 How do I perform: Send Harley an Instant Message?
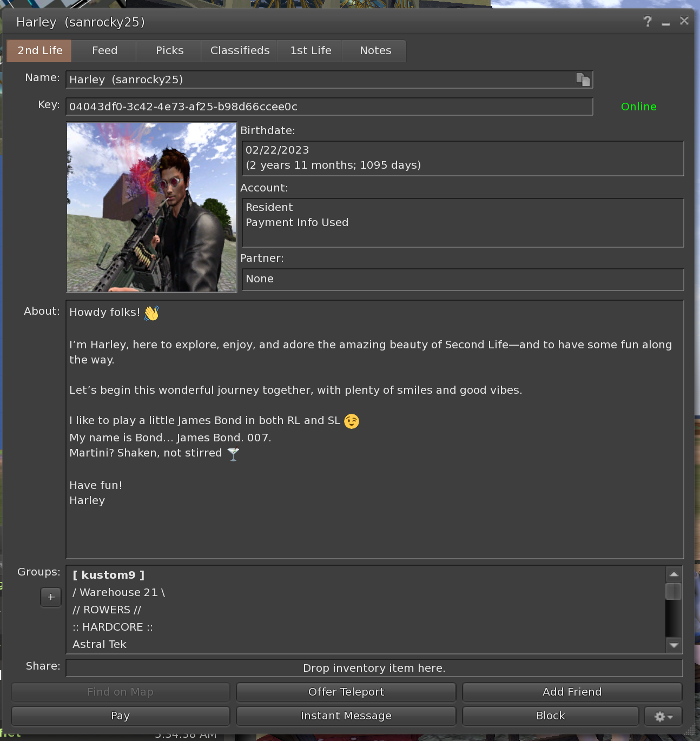pyautogui.click(x=346, y=716)
